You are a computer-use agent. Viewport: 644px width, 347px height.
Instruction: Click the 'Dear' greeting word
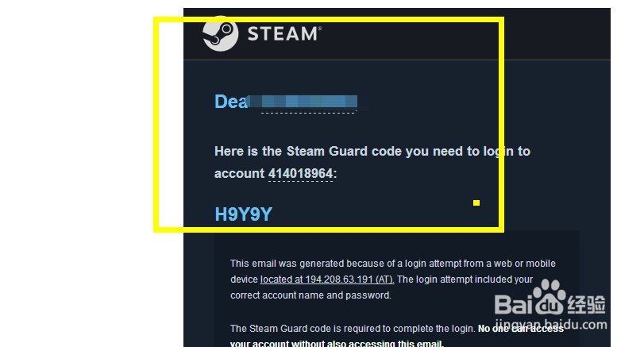coord(231,102)
